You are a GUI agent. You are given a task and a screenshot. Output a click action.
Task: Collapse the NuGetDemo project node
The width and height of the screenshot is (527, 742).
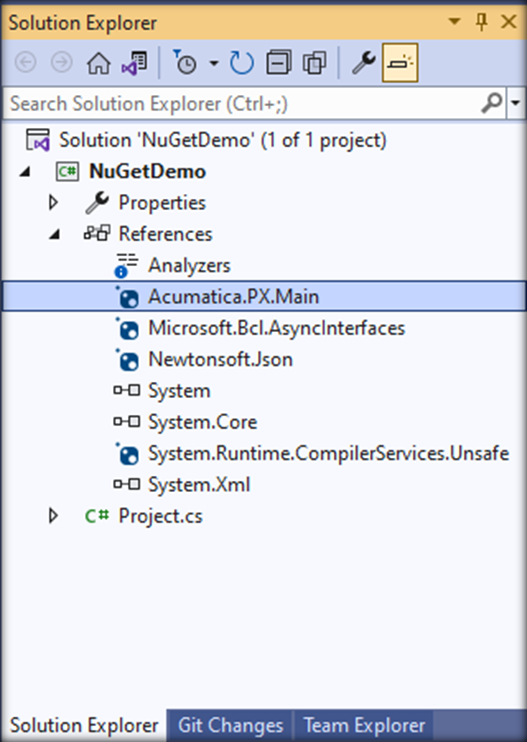[x=25, y=172]
